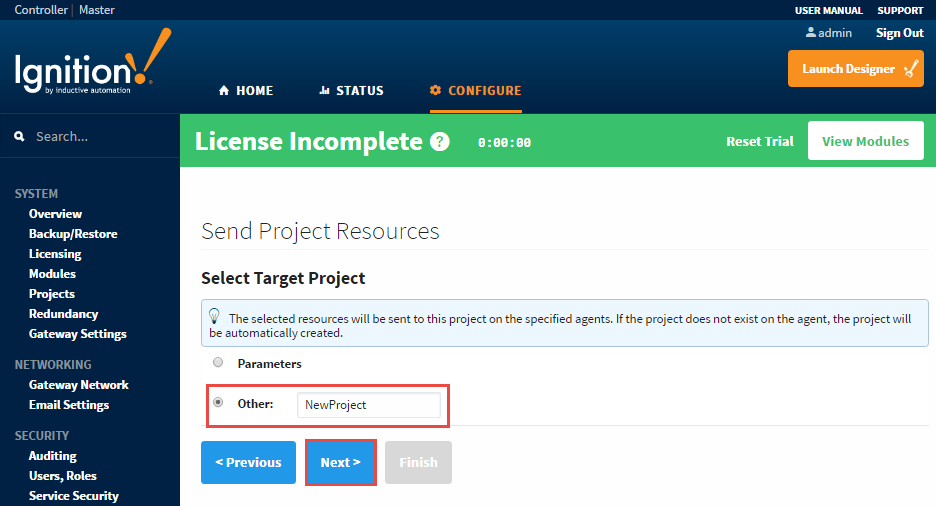
Task: Select the Parameters radio button
Action: (218, 362)
